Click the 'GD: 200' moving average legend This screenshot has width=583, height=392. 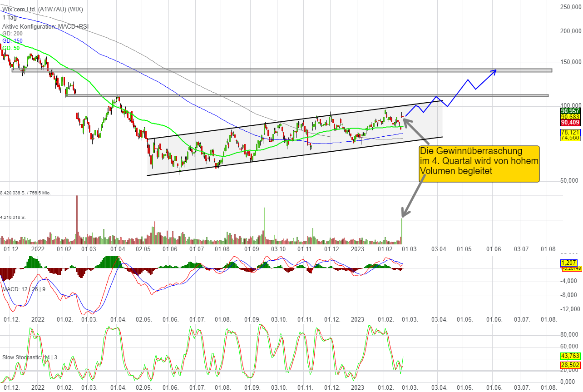(x=12, y=34)
